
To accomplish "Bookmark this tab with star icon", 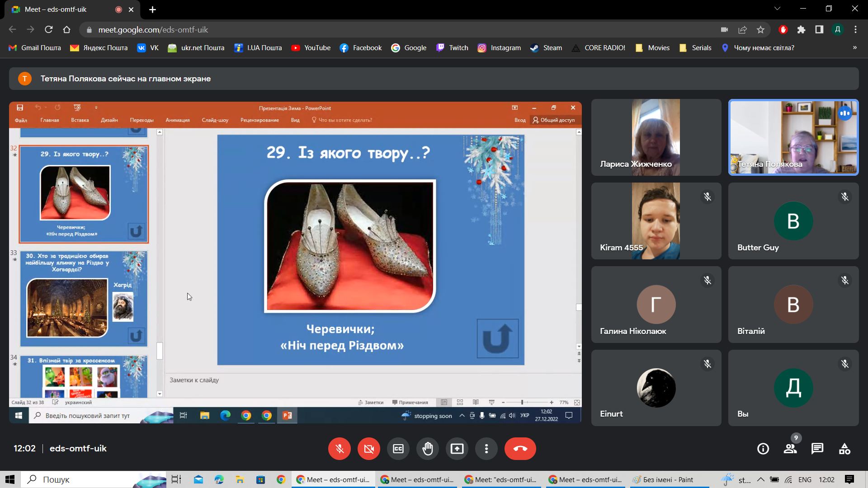I will [760, 30].
